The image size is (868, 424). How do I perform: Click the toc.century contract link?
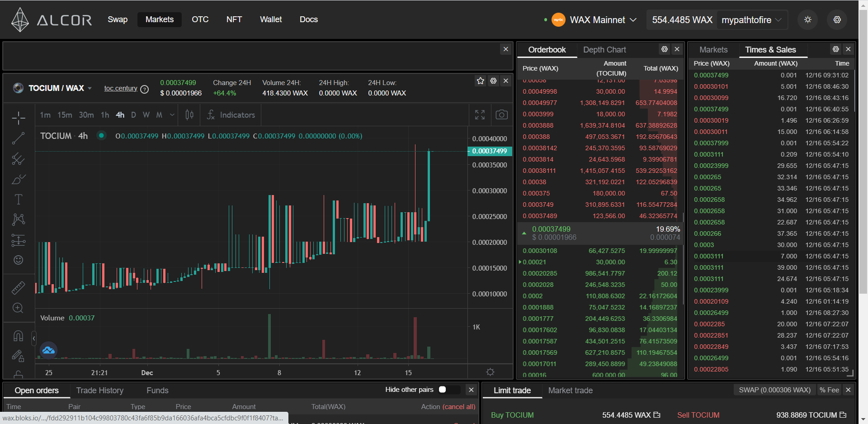point(121,88)
